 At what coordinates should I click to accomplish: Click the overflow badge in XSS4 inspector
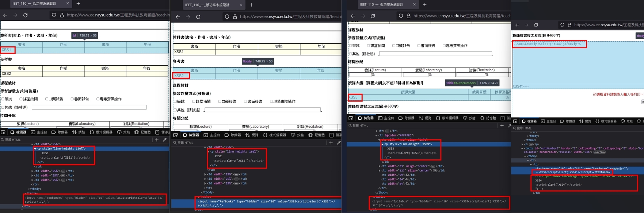tap(599, 152)
